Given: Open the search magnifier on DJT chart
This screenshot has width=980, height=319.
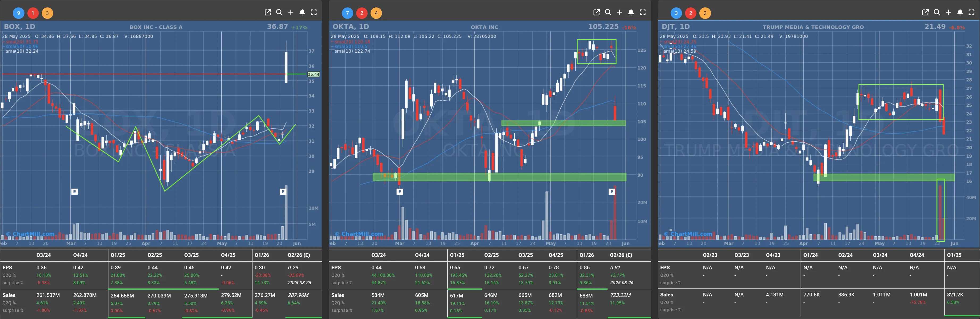Looking at the screenshot, I should [937, 12].
